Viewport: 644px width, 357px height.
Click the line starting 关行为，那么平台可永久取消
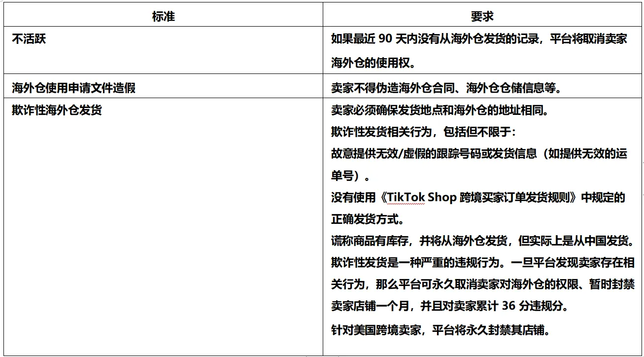pos(482,285)
